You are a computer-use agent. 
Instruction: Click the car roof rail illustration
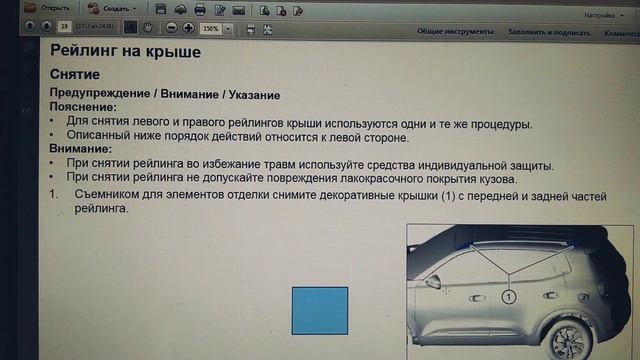point(520,292)
